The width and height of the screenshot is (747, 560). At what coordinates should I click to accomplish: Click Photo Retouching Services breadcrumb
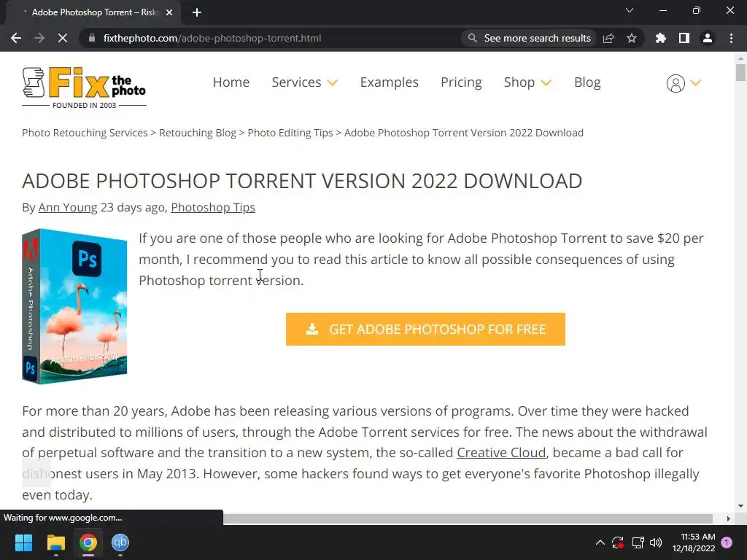point(85,133)
